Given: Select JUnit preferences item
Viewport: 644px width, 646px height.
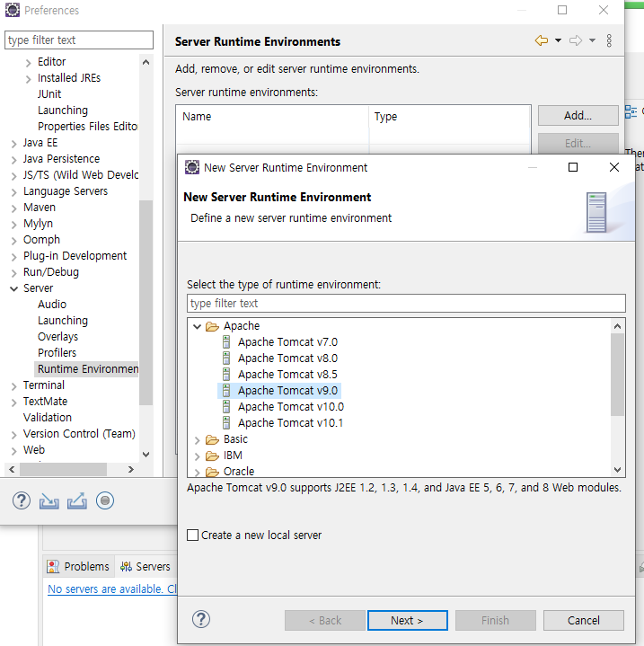Looking at the screenshot, I should 49,94.
